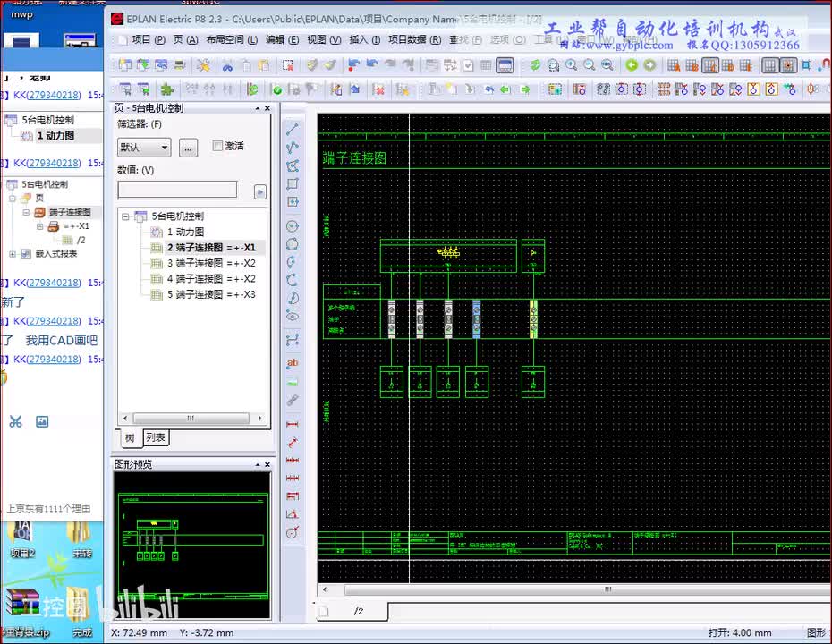Open the 编辑 (E) menu
The width and height of the screenshot is (832, 644).
point(282,39)
